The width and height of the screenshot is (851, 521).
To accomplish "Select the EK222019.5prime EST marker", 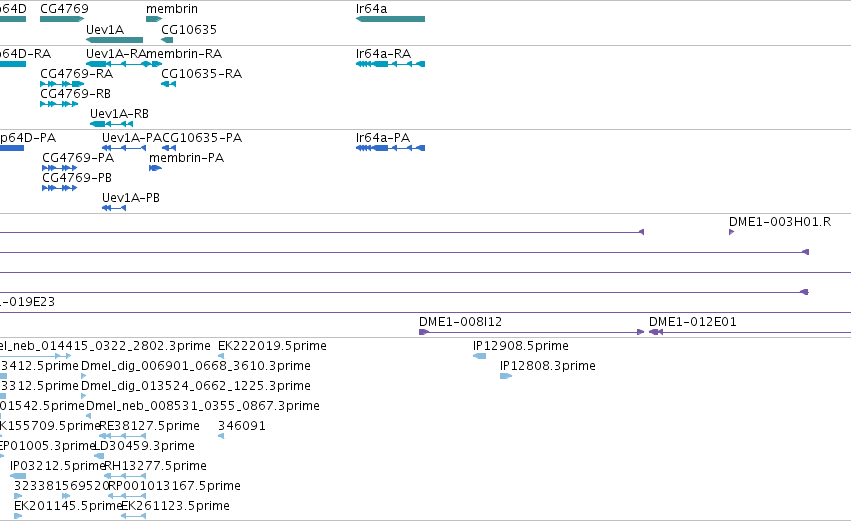I will tap(221, 356).
